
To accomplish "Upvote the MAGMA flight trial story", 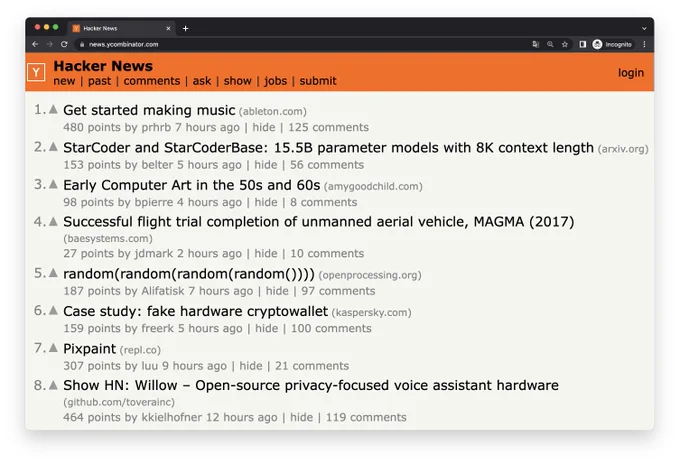I will [53, 222].
